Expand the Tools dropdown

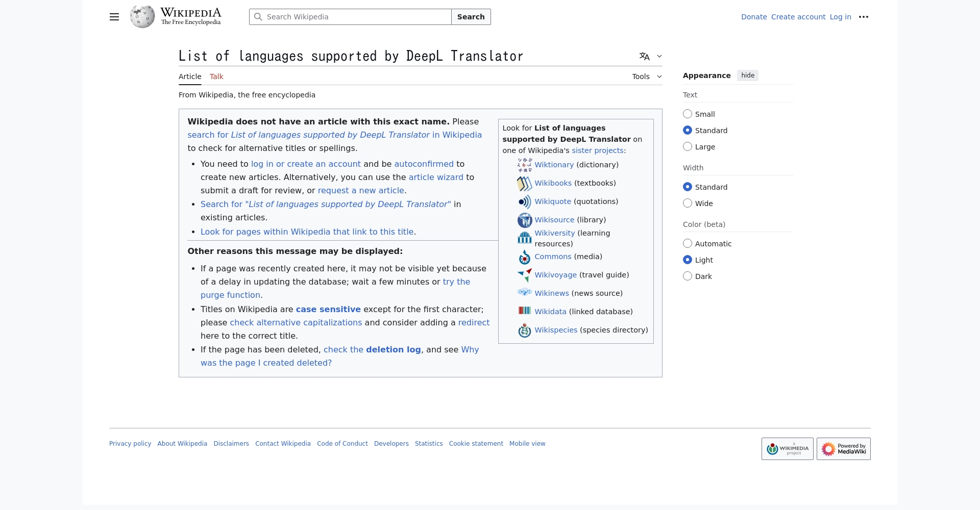647,76
